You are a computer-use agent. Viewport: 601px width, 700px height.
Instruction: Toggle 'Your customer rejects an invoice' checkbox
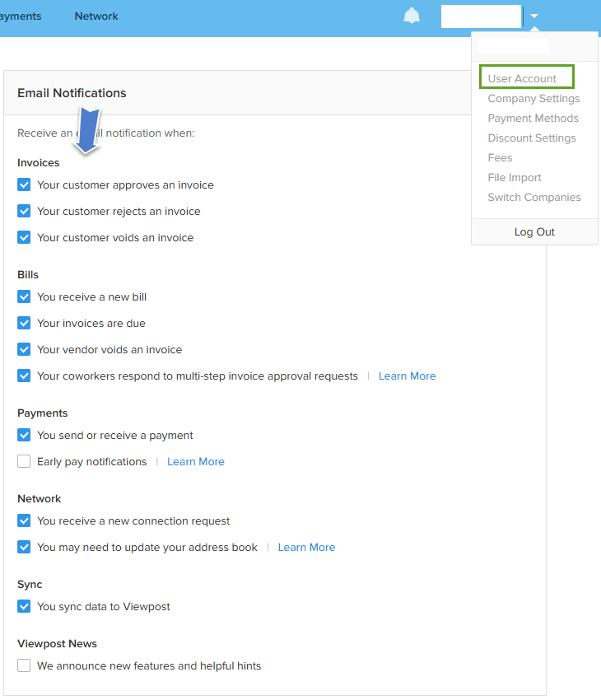(x=24, y=211)
